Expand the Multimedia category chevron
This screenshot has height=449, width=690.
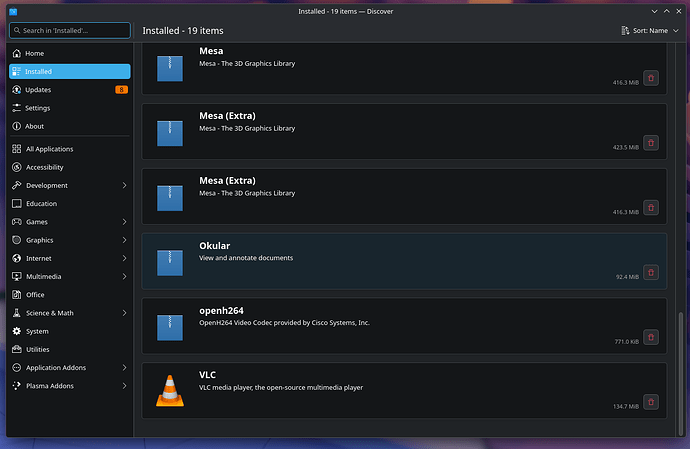click(x=124, y=277)
